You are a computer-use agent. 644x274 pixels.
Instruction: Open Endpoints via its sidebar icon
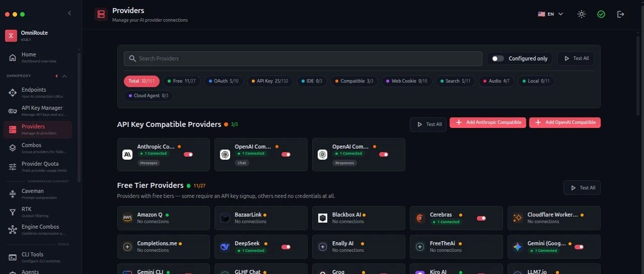13,93
